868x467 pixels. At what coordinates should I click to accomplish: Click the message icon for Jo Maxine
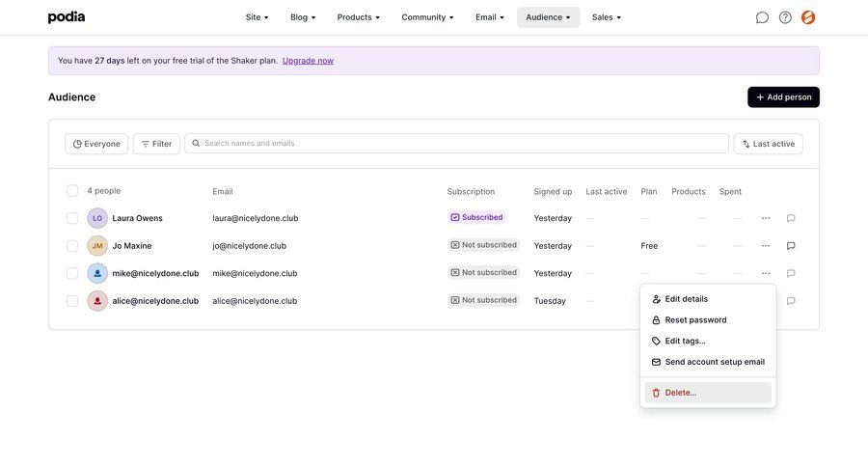[x=791, y=246]
